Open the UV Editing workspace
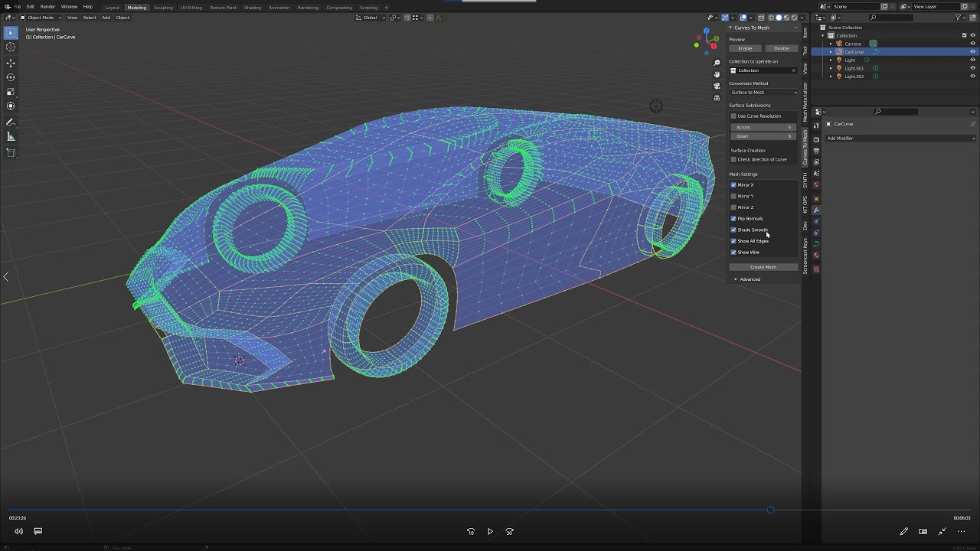The width and height of the screenshot is (980, 551). click(191, 8)
